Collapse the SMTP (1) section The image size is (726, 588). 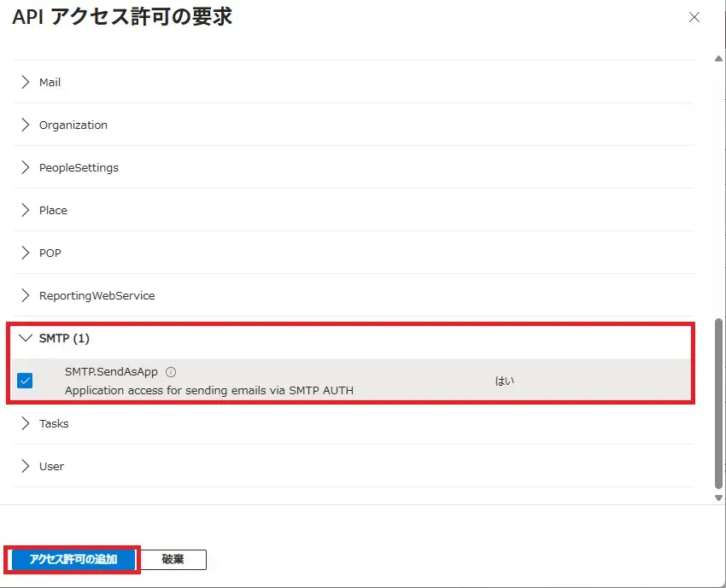[x=26, y=338]
